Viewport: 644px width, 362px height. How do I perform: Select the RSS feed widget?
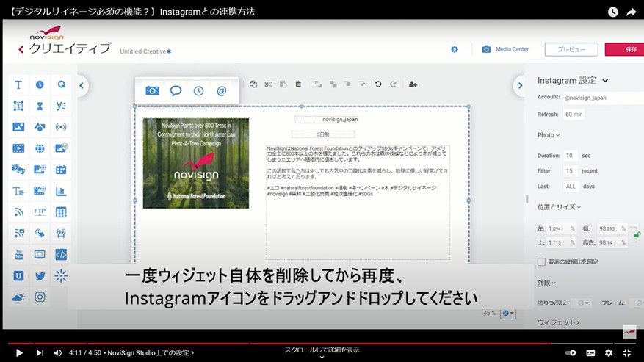pos(18,212)
